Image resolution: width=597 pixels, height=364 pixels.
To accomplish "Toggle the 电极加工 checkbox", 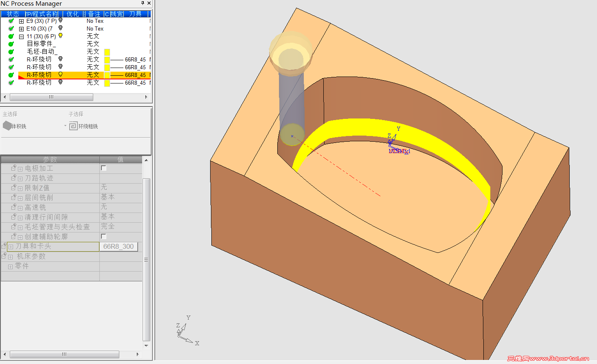I will coord(103,168).
